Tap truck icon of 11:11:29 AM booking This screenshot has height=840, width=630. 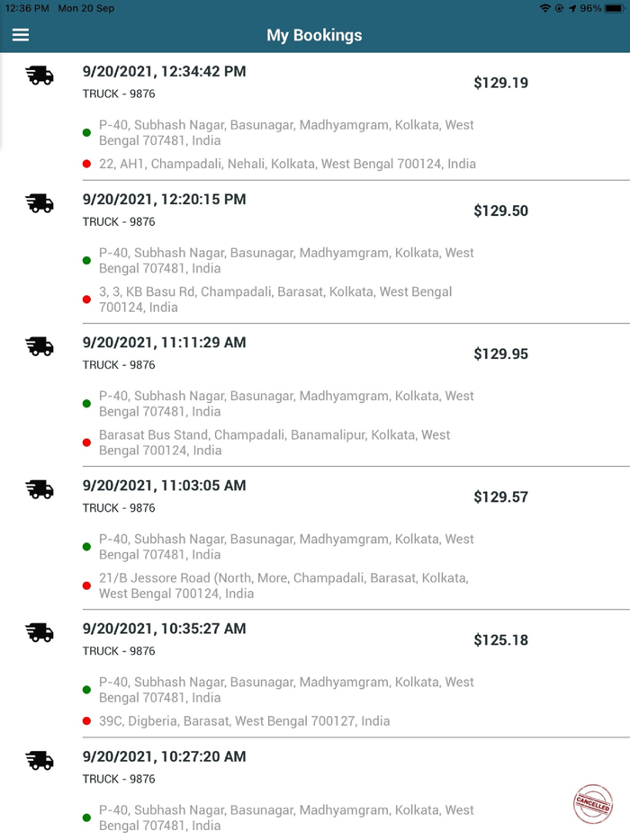[40, 346]
